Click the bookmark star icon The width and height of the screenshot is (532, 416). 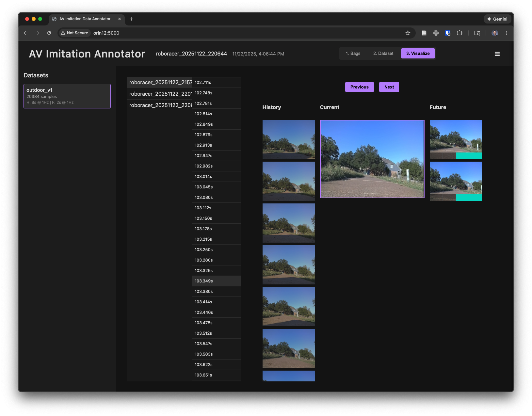point(408,33)
